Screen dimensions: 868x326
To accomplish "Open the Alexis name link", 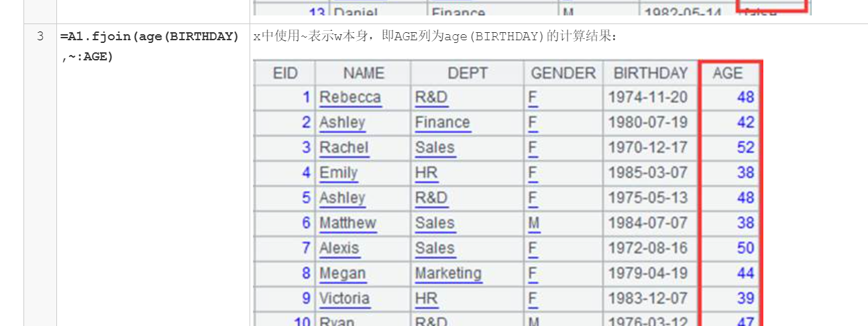I will [339, 248].
